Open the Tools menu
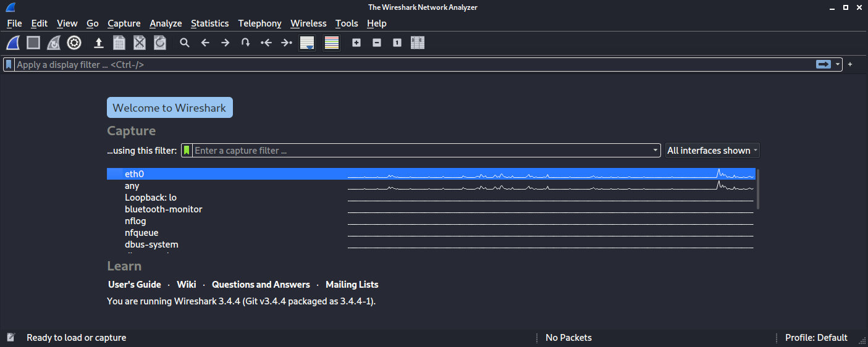The height and width of the screenshot is (347, 868). tap(347, 23)
